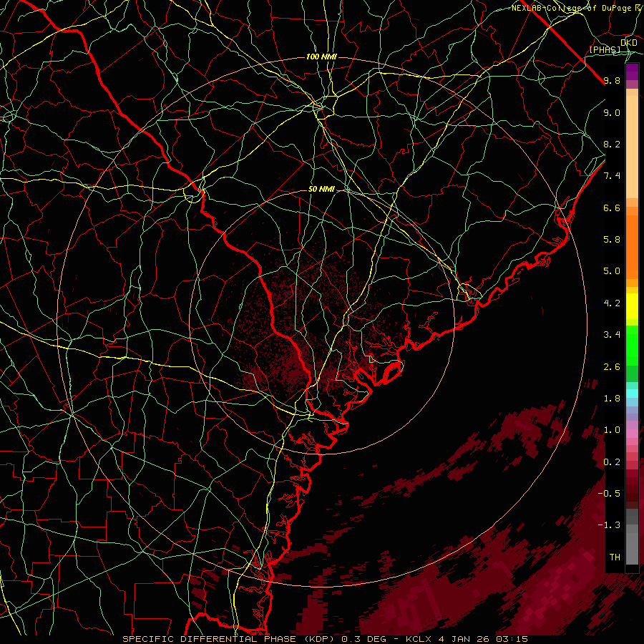This screenshot has width=644, height=644.
Task: Click the yellow segment of the color bar
Action: 632,306
